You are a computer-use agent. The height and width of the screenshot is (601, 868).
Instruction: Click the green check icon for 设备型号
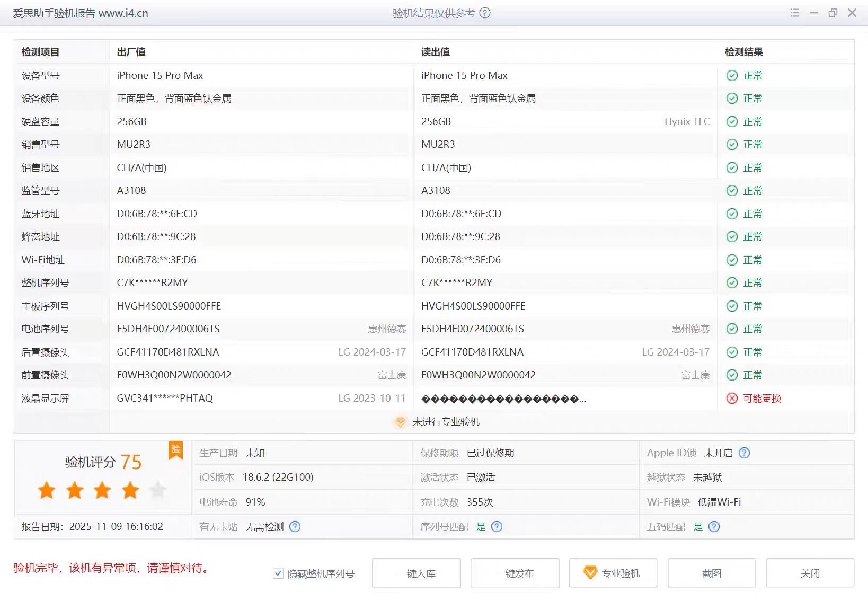[732, 76]
